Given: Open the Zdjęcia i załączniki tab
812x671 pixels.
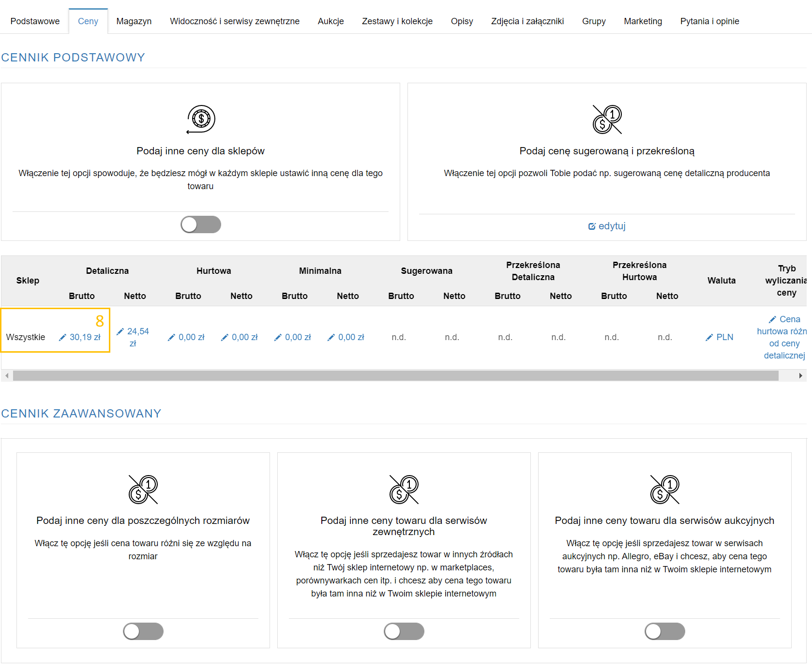Looking at the screenshot, I should click(527, 21).
